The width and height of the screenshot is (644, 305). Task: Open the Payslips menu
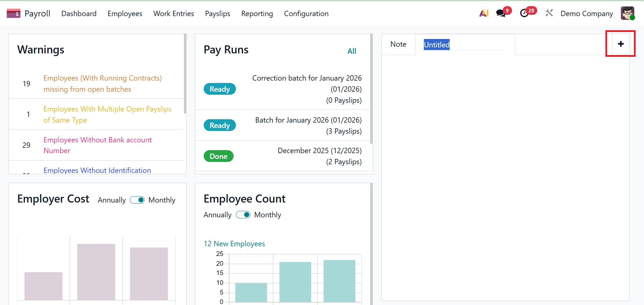217,13
